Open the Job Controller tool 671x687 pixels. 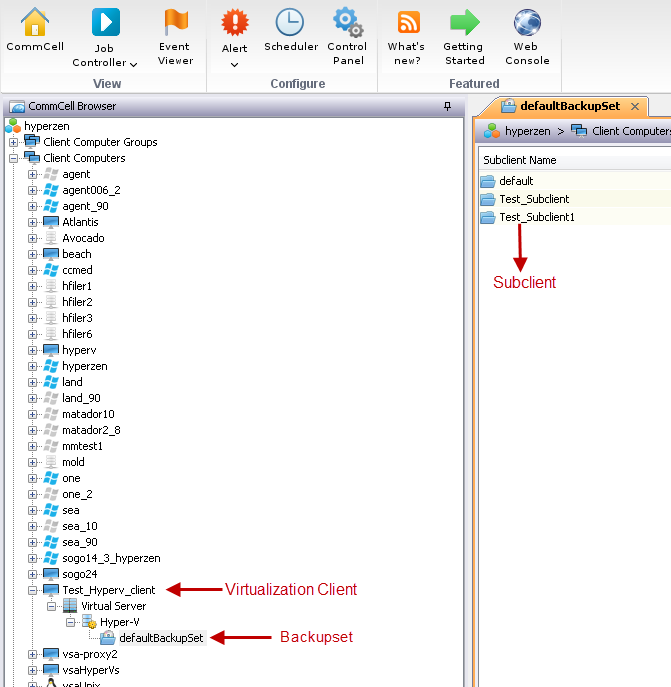click(x=105, y=22)
